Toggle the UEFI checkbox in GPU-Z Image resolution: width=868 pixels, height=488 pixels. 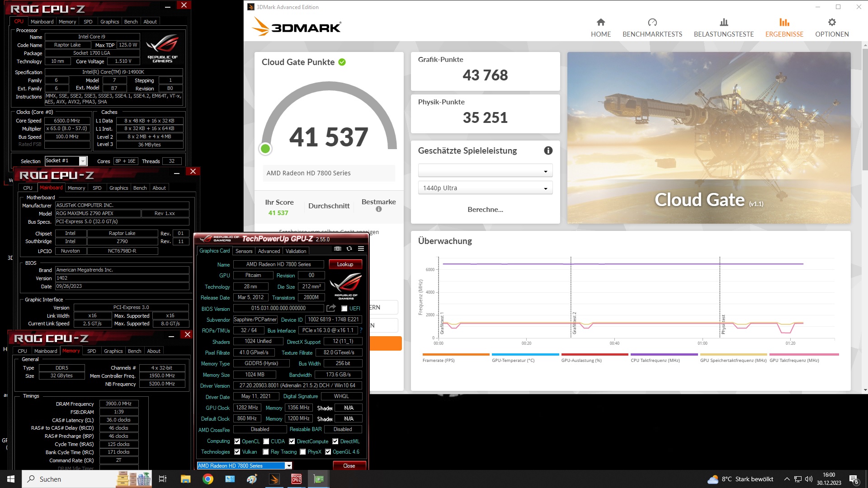coord(344,309)
